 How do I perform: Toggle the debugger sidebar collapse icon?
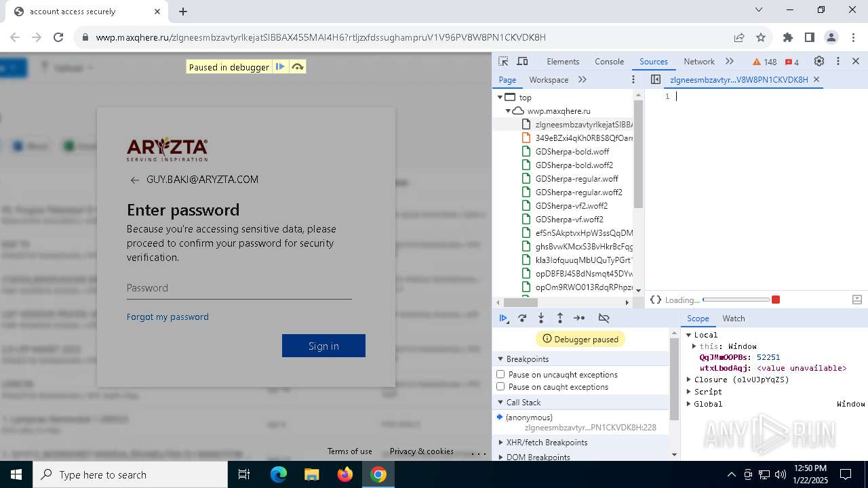click(x=856, y=300)
